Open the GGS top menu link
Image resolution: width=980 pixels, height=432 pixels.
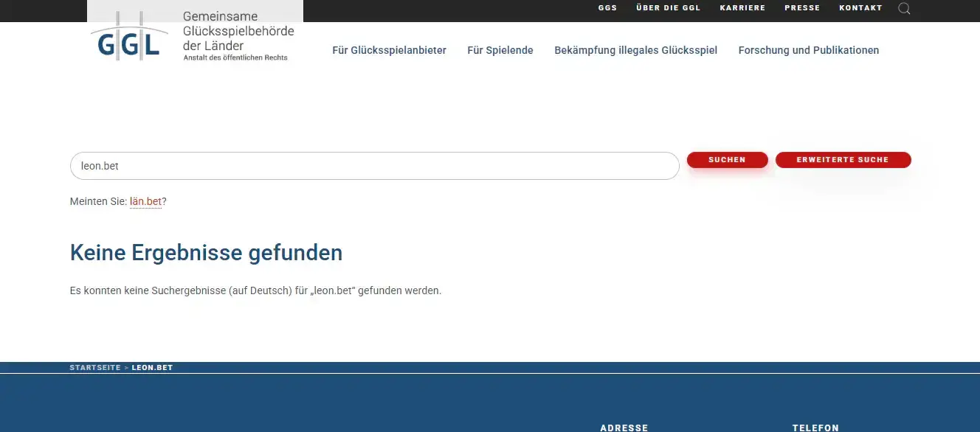tap(607, 8)
